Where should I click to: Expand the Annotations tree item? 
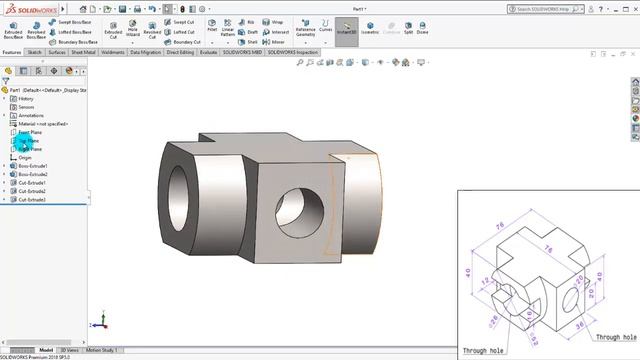4,116
